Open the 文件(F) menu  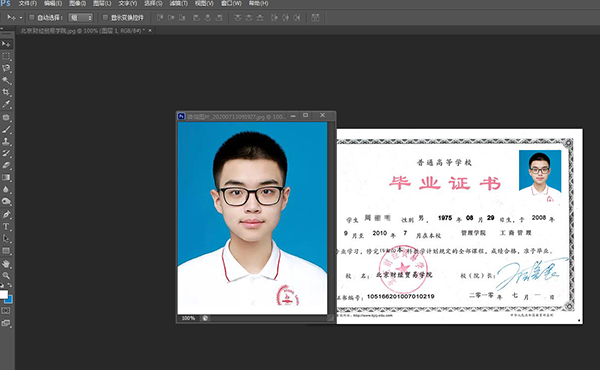(x=28, y=3)
